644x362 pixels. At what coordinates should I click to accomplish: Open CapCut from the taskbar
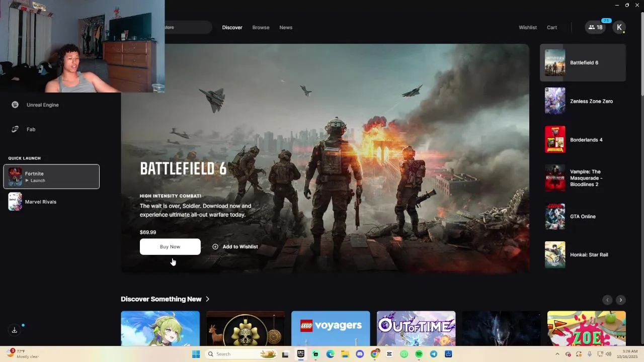click(x=389, y=354)
